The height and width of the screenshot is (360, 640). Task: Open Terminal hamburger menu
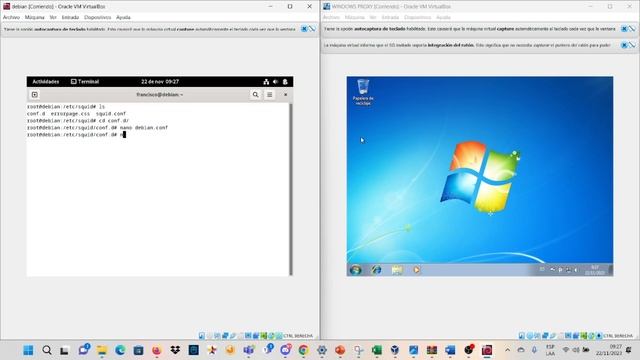[270, 95]
